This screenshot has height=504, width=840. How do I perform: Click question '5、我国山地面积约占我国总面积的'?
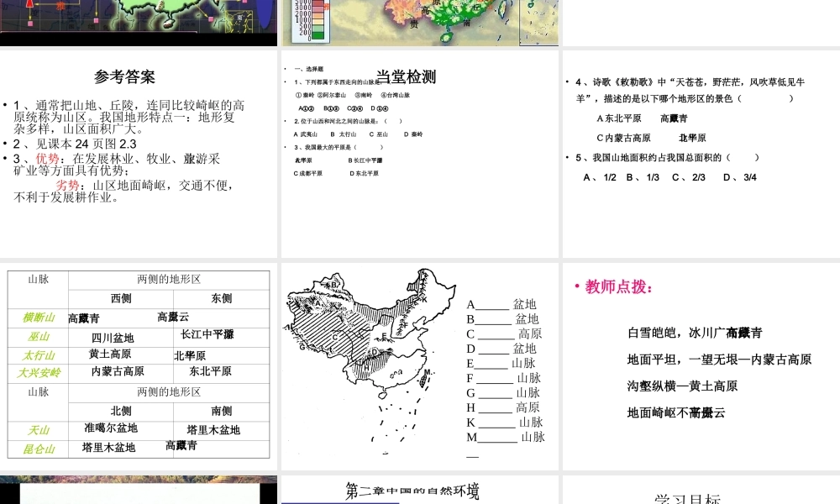[x=667, y=157]
